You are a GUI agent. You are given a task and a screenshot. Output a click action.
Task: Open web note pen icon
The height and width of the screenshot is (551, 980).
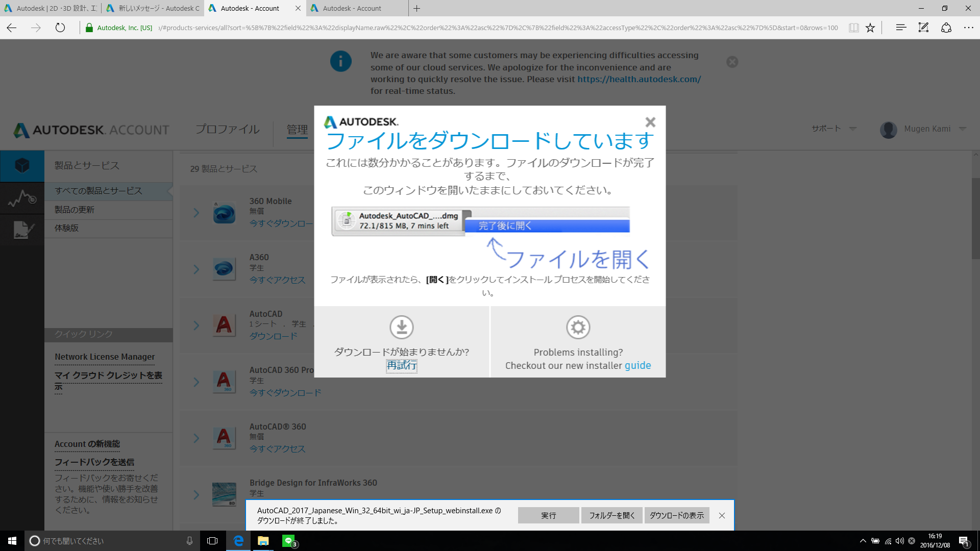(923, 28)
